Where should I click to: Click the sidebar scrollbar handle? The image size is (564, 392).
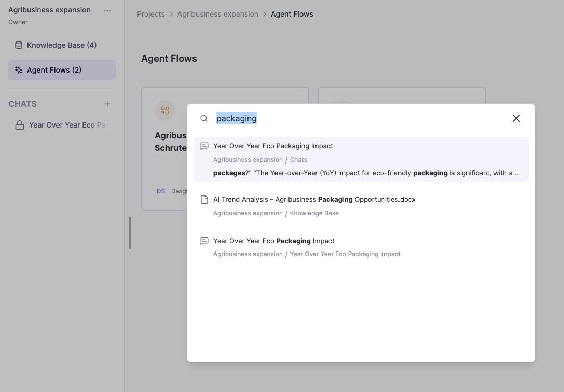click(x=130, y=232)
